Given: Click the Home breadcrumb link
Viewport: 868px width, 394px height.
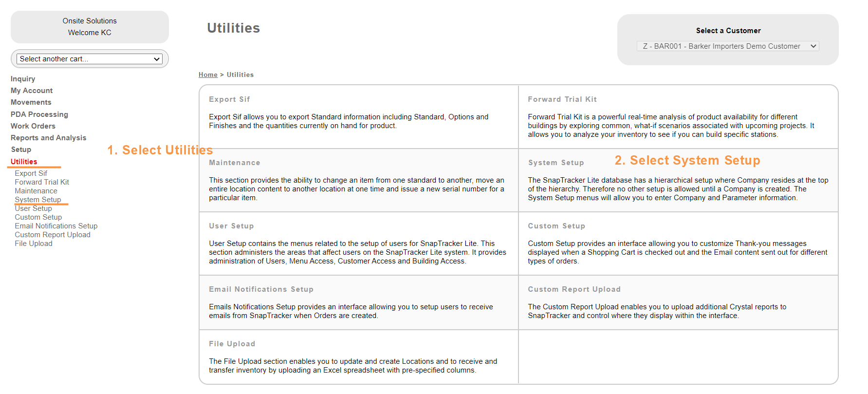Looking at the screenshot, I should click(x=208, y=75).
